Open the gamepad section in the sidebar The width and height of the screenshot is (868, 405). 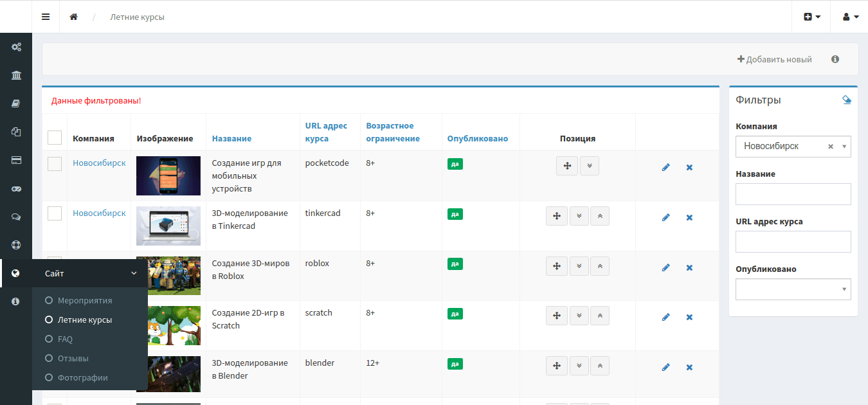(x=16, y=189)
